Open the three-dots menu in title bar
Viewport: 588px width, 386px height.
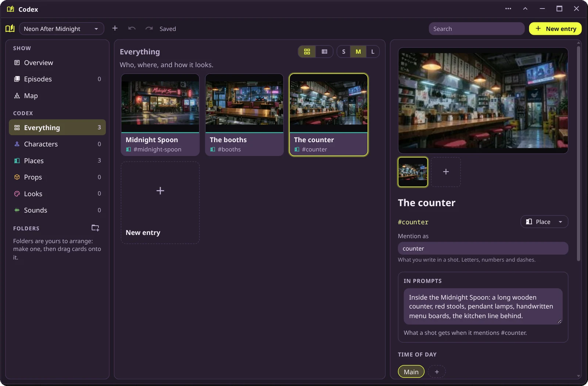[508, 8]
